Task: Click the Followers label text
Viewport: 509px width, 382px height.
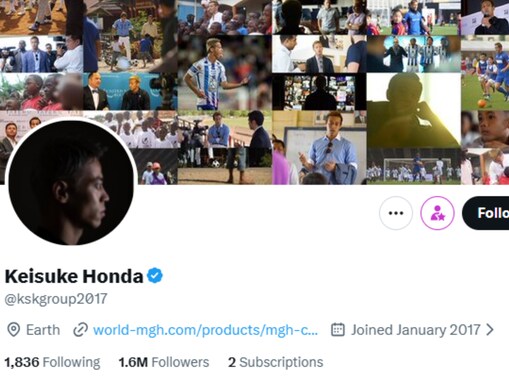Action: point(180,362)
